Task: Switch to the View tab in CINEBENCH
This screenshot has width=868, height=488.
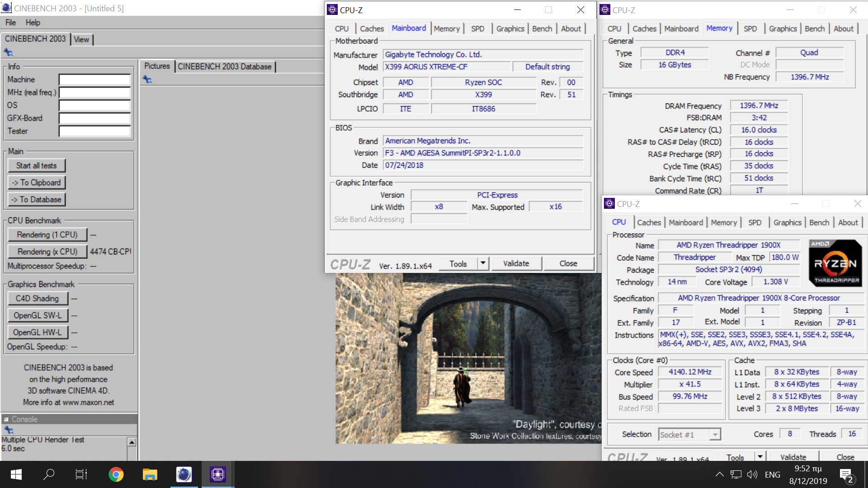Action: [81, 40]
